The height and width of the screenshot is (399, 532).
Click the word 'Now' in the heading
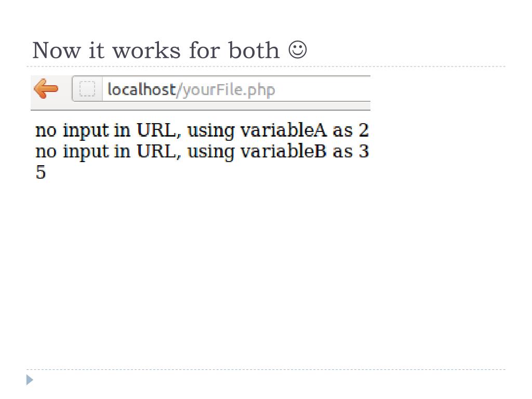pyautogui.click(x=57, y=50)
